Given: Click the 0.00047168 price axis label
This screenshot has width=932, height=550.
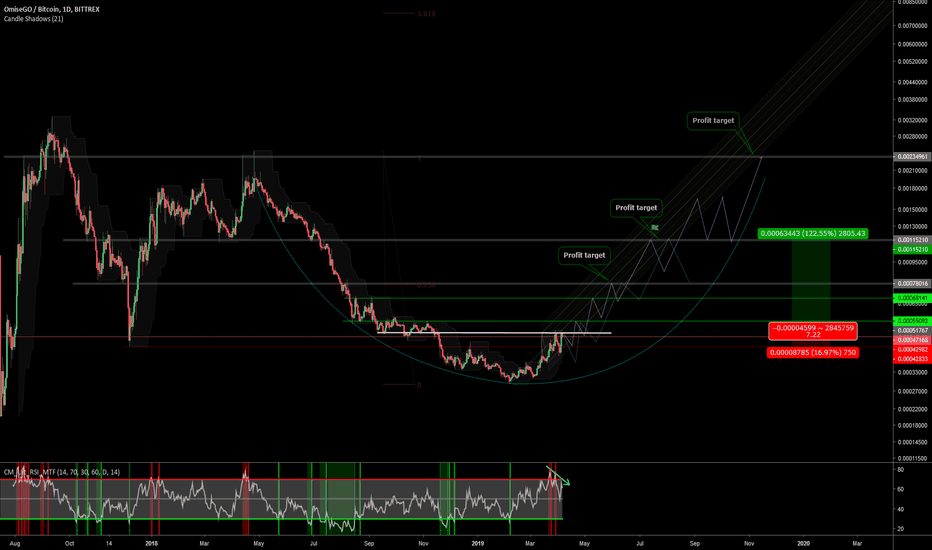Looking at the screenshot, I should (x=912, y=340).
